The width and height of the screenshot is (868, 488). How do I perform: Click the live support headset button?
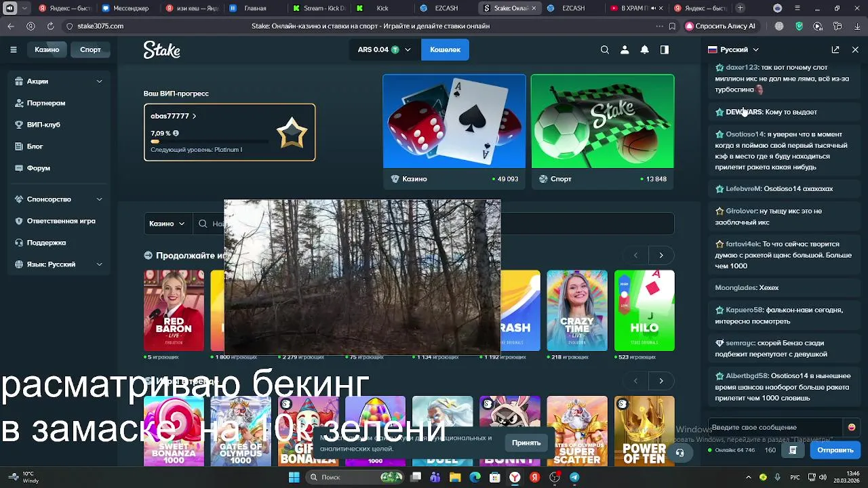point(679,453)
